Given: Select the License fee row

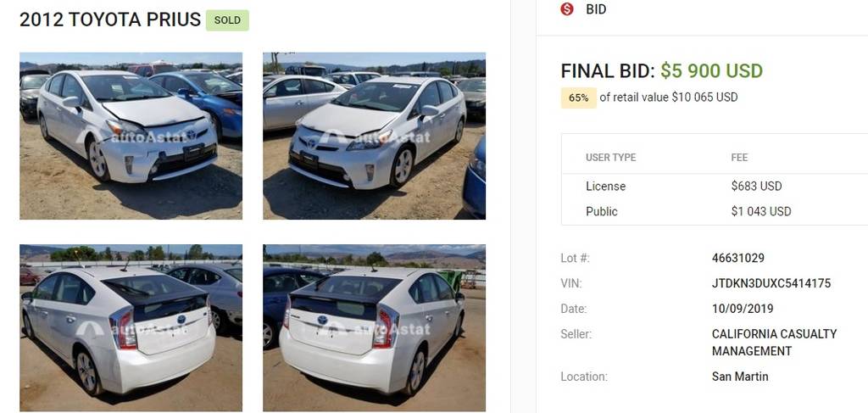Looking at the screenshot, I should click(x=715, y=187).
